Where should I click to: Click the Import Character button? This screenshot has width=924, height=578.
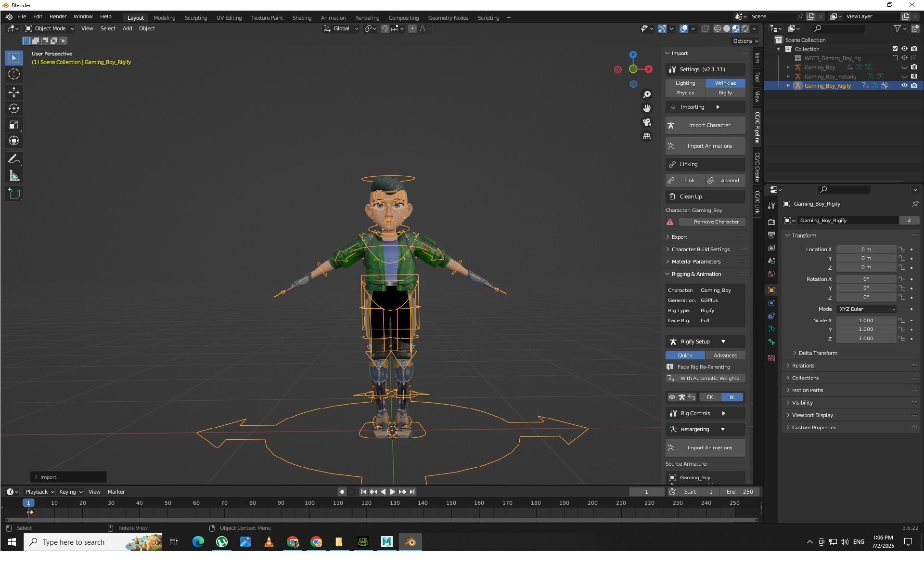[x=706, y=126]
